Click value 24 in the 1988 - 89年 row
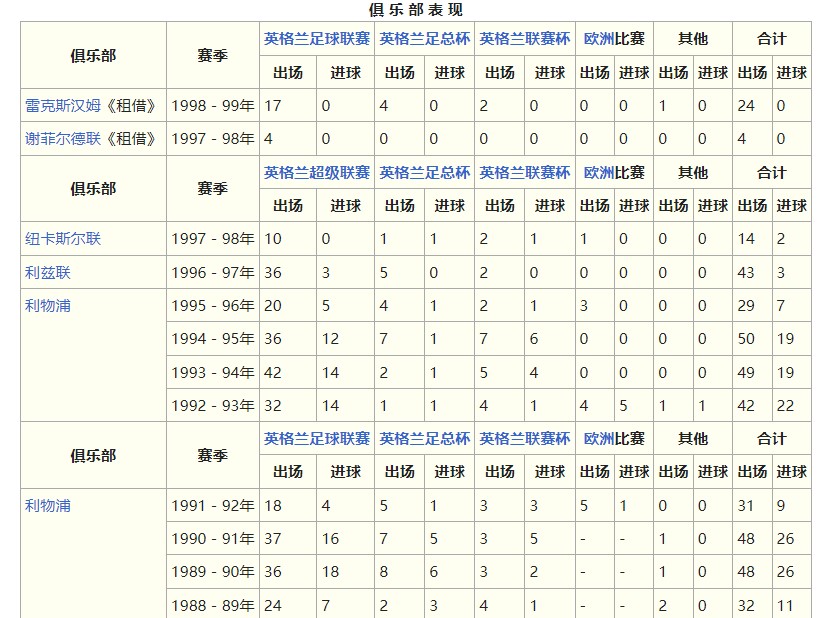The height and width of the screenshot is (618, 835). 273,605
